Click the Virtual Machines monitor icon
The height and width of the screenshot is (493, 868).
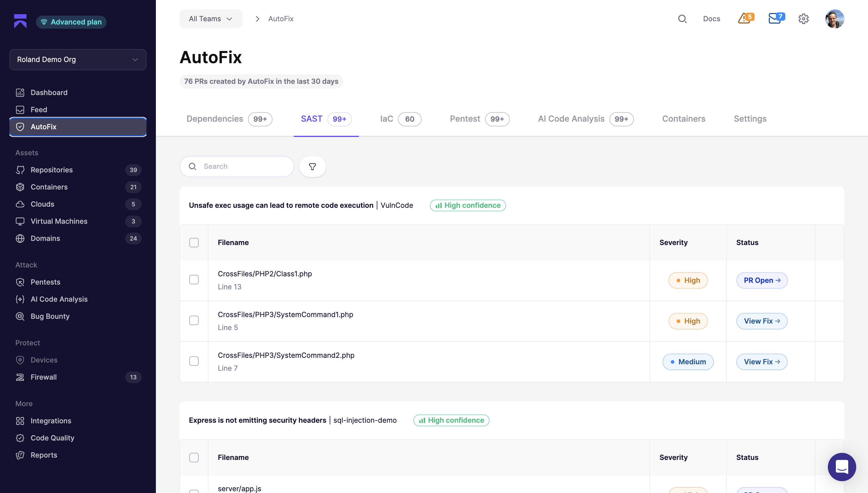click(x=20, y=221)
